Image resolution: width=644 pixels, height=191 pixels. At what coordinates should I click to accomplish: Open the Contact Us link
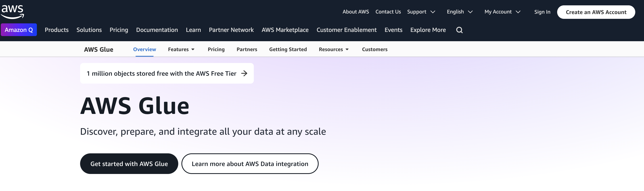pos(388,12)
